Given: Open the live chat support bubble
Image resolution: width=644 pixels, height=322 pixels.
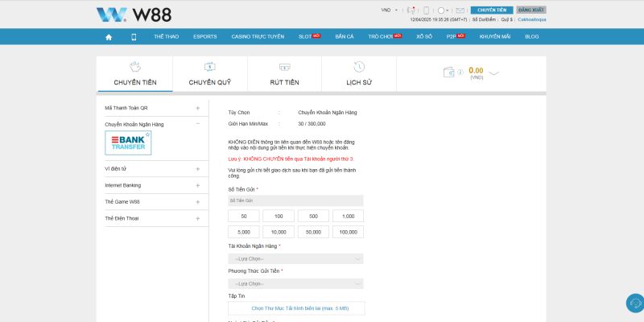Looking at the screenshot, I should click(x=635, y=303).
